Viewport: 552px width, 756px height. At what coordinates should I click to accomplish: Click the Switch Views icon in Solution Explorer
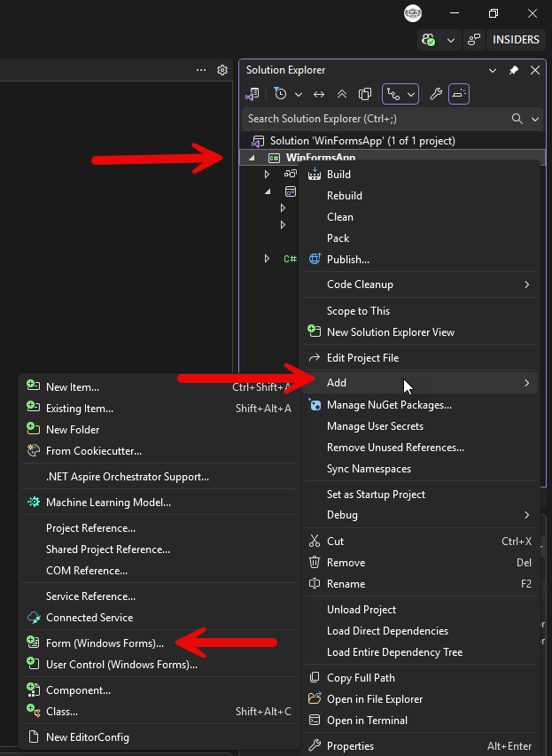pyautogui.click(x=253, y=94)
